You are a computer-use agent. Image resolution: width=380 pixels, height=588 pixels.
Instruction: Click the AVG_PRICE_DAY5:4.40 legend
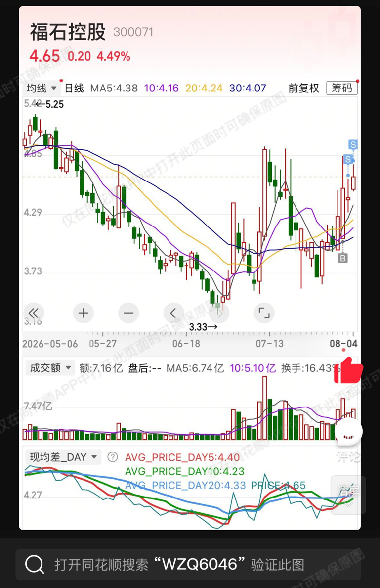click(x=182, y=457)
